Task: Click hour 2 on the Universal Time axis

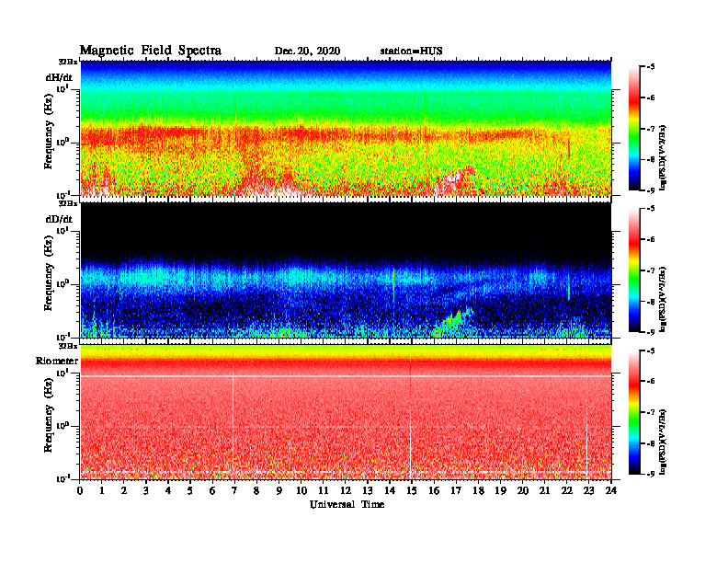Action: [x=124, y=490]
